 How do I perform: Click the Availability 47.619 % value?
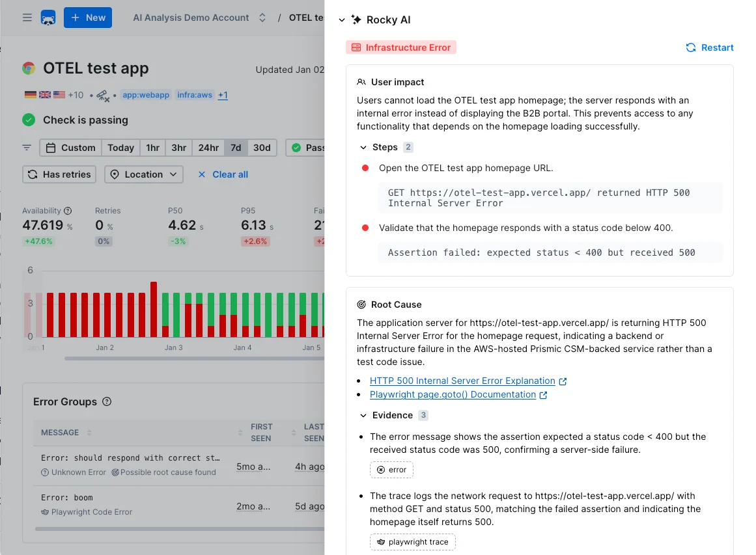48,226
